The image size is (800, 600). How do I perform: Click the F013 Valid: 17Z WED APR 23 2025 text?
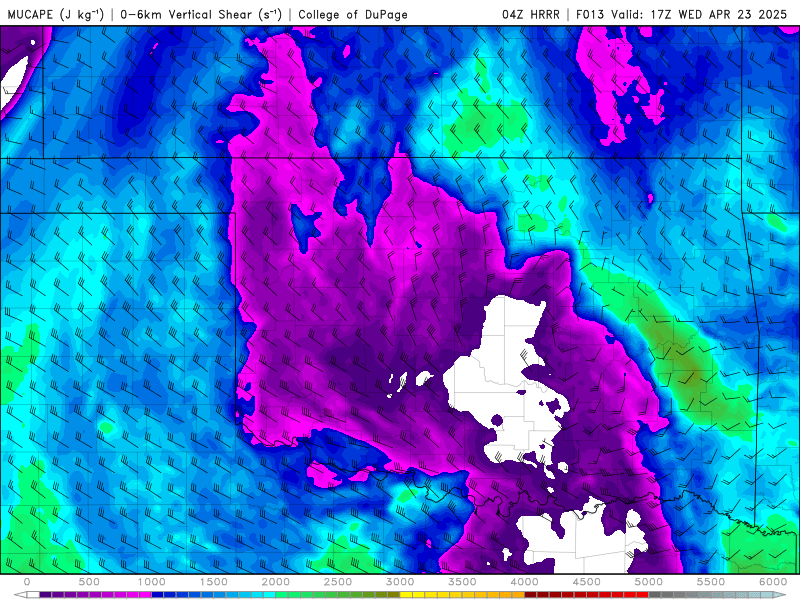point(681,14)
